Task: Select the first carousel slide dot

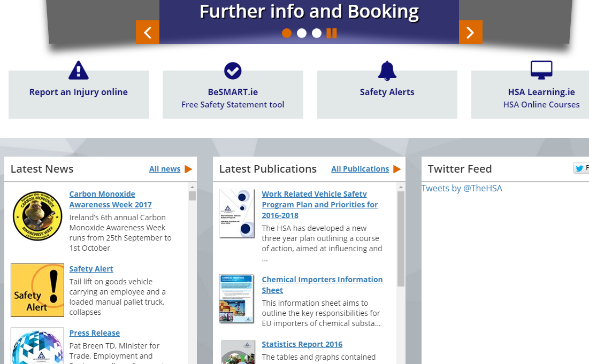Action: (x=287, y=33)
